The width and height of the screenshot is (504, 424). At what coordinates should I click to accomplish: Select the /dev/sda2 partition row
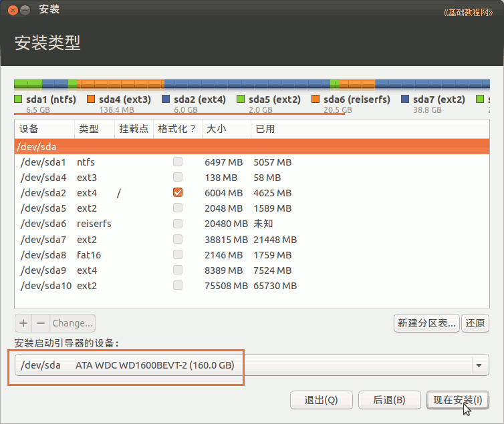[x=252, y=193]
